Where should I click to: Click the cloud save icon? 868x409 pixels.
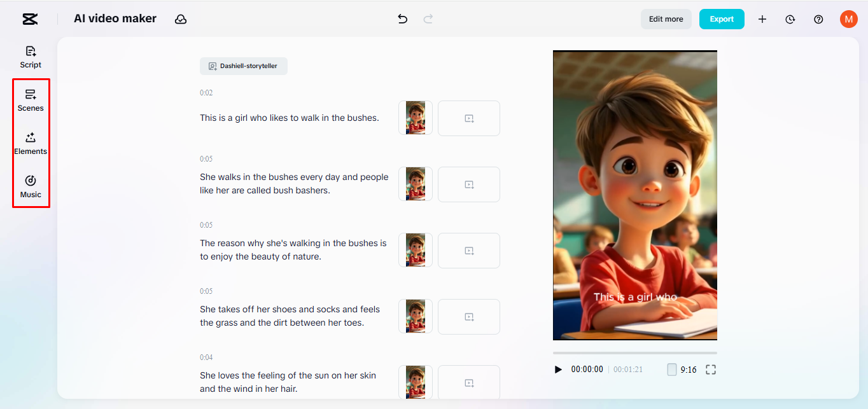tap(181, 19)
